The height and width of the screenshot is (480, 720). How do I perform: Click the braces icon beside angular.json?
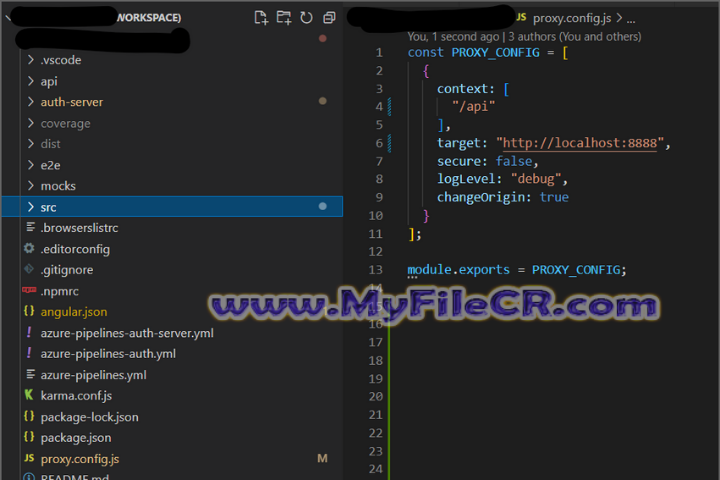(x=29, y=311)
